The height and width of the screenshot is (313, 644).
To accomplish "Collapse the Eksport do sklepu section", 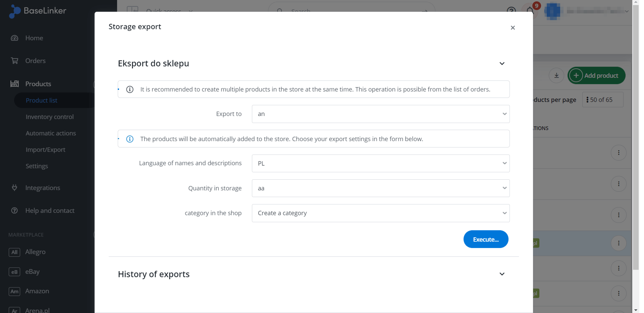I will tap(502, 64).
